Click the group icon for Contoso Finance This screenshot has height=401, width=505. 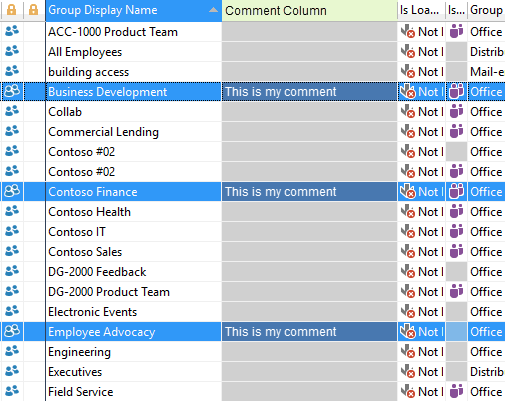pyautogui.click(x=12, y=192)
